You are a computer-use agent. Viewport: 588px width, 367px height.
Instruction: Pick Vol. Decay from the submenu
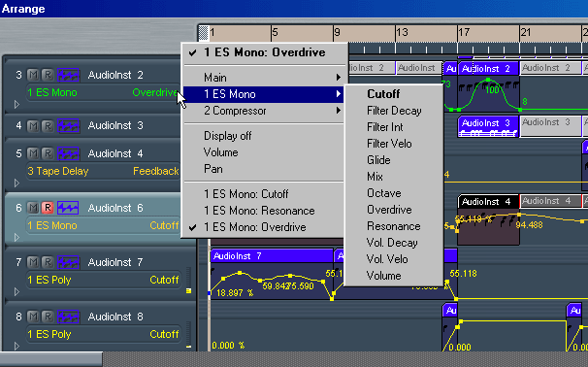[393, 243]
